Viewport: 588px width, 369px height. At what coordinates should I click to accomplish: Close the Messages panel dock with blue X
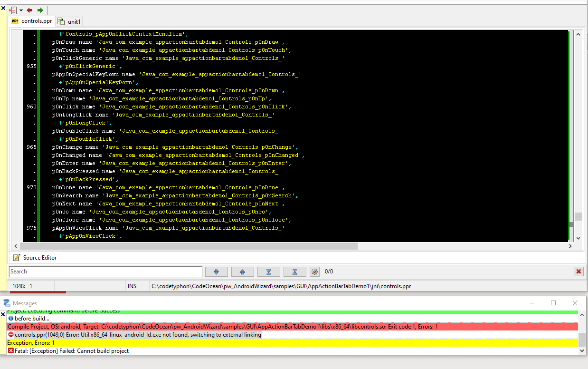(x=3, y=314)
